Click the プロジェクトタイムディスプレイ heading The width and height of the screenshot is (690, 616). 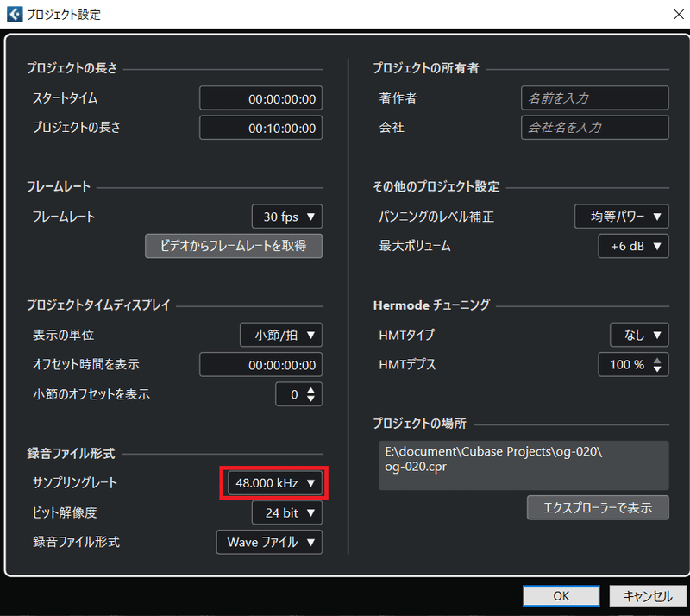98,305
